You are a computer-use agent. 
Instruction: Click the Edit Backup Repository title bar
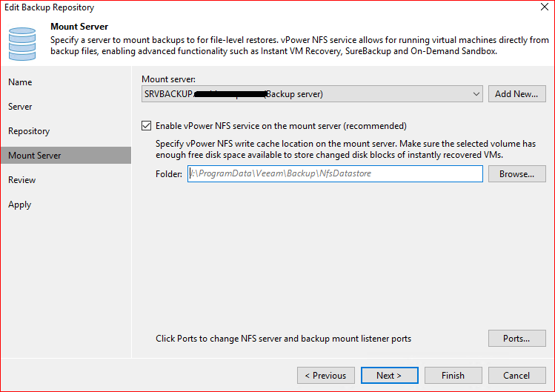tap(222, 8)
